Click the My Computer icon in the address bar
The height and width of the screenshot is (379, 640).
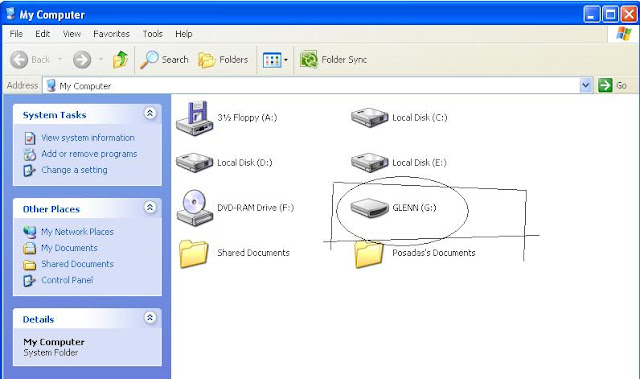(51, 85)
